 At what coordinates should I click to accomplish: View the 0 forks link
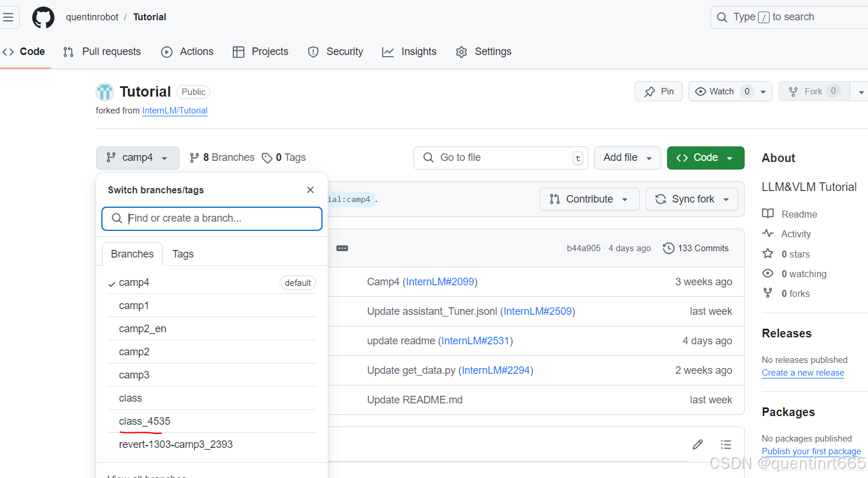(x=786, y=293)
